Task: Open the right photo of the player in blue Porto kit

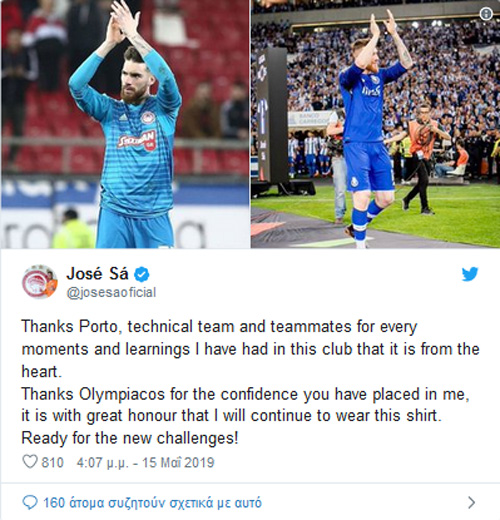Action: point(375,124)
